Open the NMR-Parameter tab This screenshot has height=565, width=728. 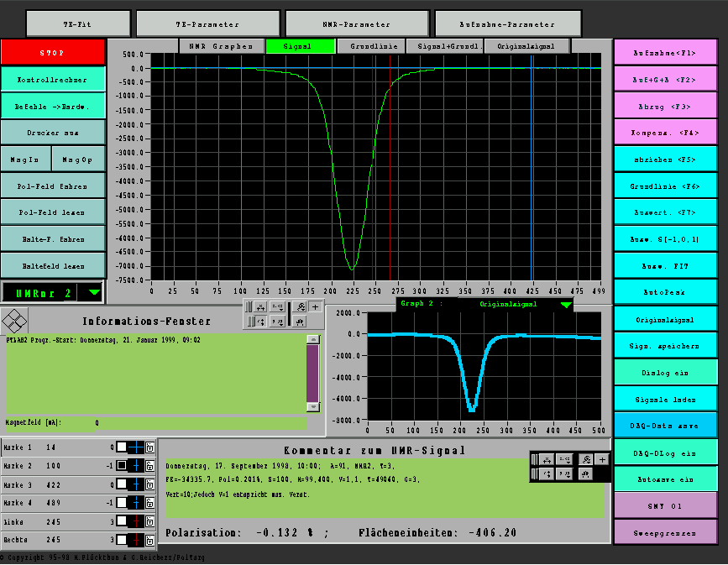(358, 24)
